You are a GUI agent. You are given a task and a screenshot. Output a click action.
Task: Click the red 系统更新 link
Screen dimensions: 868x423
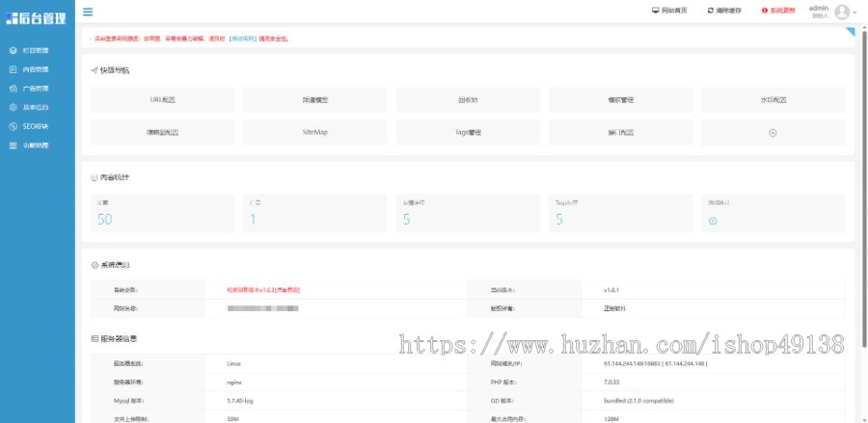tap(783, 11)
